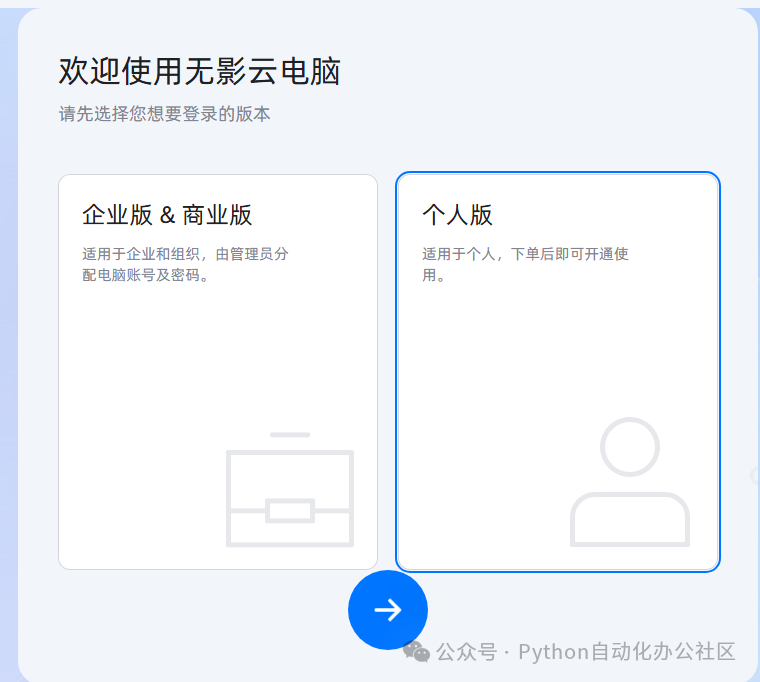This screenshot has width=760, height=682.
Task: Select the 企业版 & 商业版 title
Action: (x=167, y=215)
